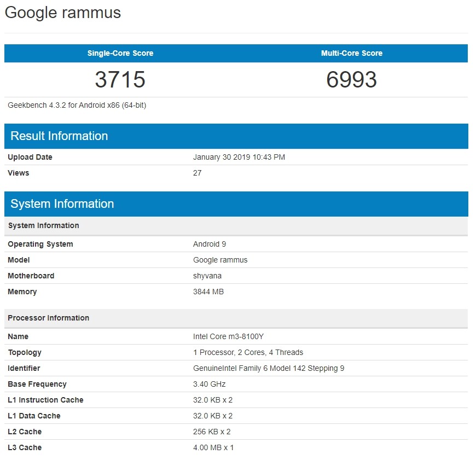Viewport: 476px width, 460px height.
Task: Click the Views count 27
Action: pyautogui.click(x=198, y=173)
